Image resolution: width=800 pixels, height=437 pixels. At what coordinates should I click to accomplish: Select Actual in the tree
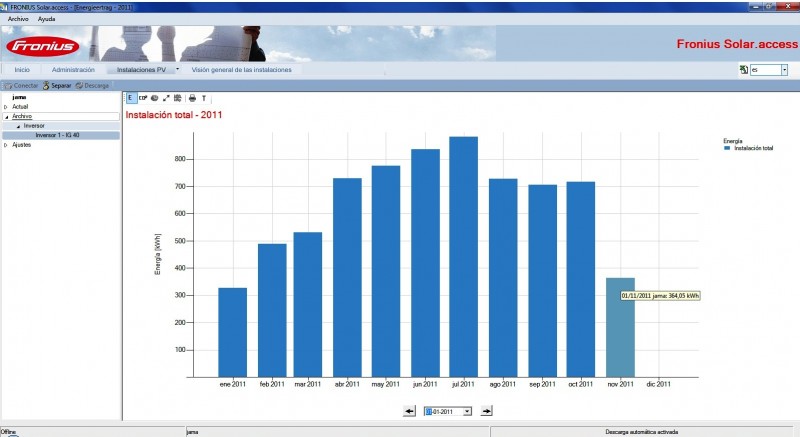coord(20,107)
